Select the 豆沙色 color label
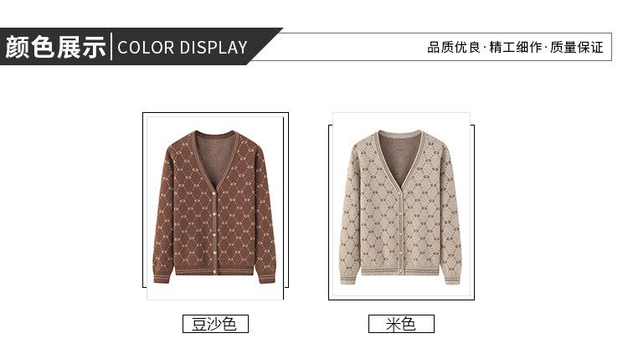Viewport: 628px width, 364px height. tap(215, 324)
